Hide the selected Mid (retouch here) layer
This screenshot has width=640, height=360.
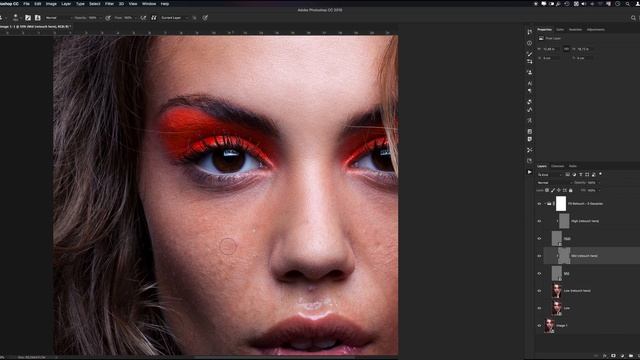(x=539, y=256)
